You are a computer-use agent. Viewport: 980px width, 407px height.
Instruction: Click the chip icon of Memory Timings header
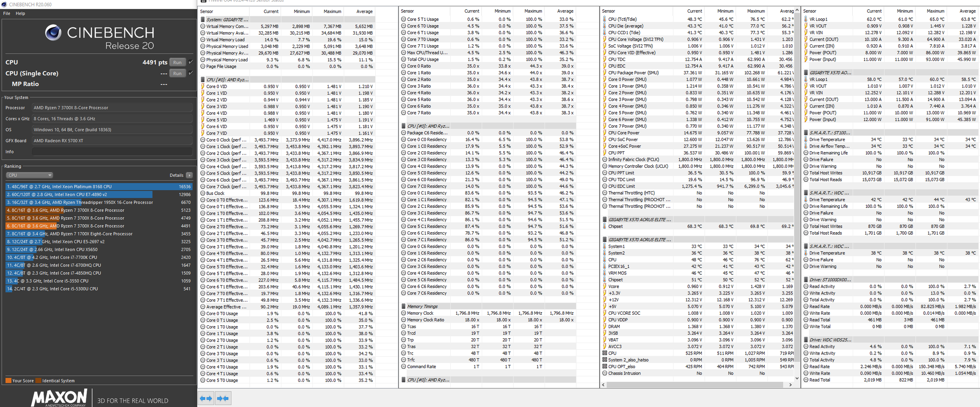pos(403,306)
